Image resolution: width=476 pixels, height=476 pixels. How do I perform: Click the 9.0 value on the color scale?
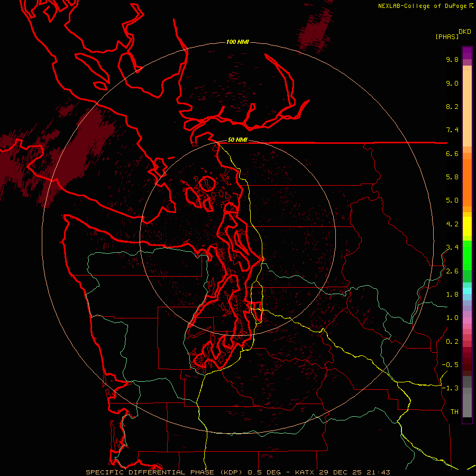[452, 83]
